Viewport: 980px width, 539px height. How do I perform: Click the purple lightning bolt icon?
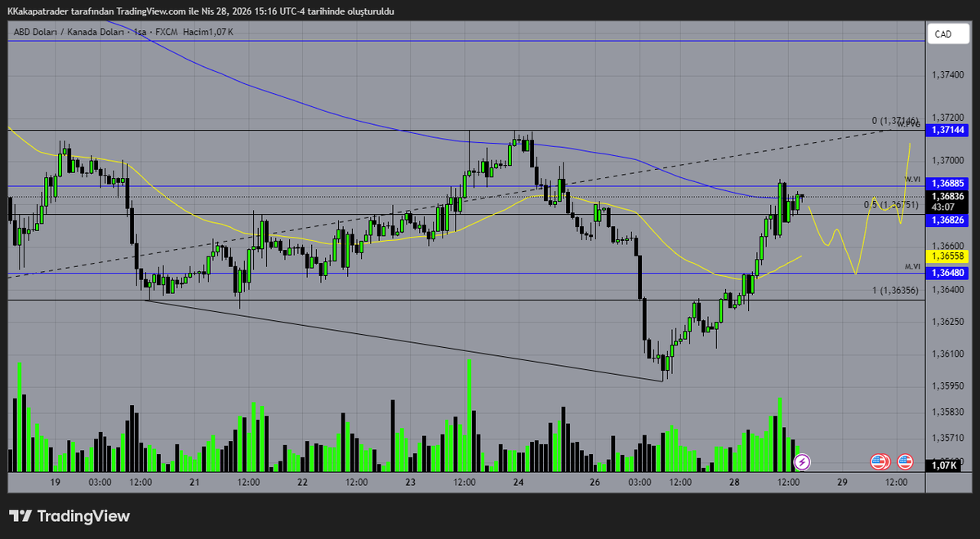pos(802,462)
